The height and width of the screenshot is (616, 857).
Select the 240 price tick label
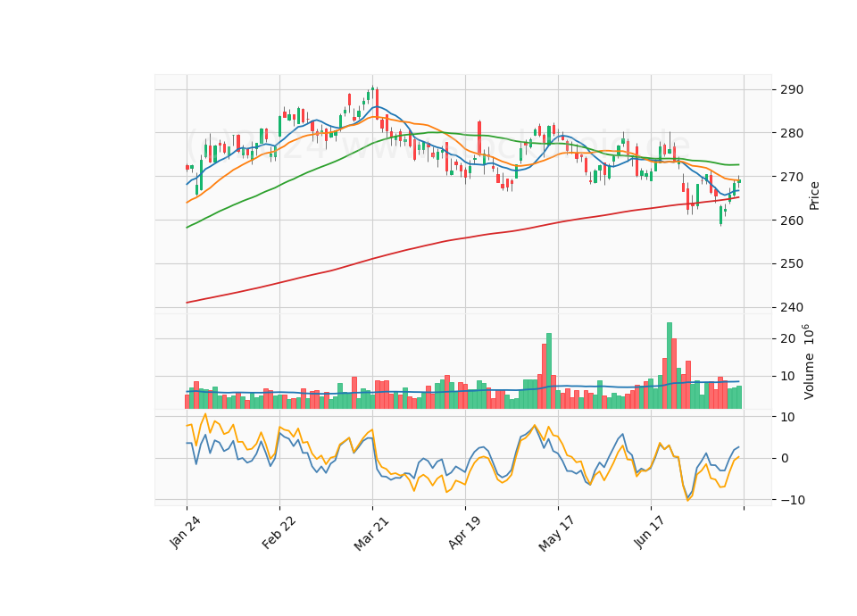[792, 307]
